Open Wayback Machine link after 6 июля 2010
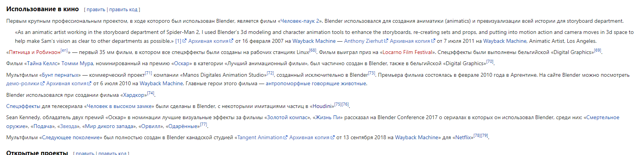 pos(161,83)
